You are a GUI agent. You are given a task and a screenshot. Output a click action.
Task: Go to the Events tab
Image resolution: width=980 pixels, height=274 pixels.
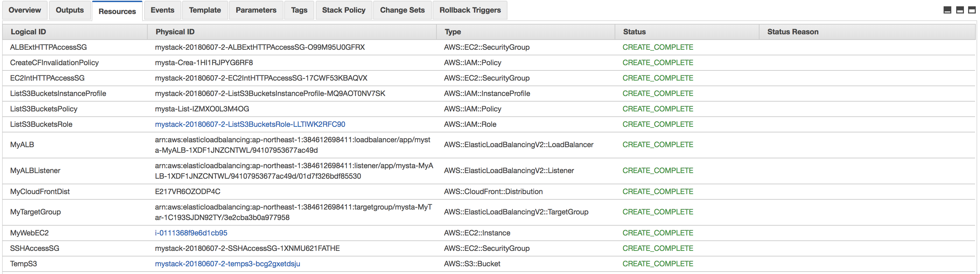(162, 10)
